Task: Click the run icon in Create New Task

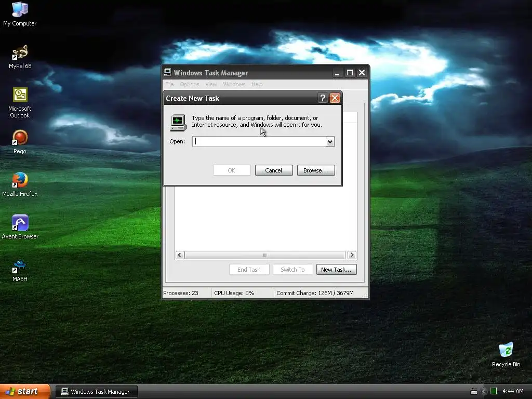Action: [x=178, y=123]
